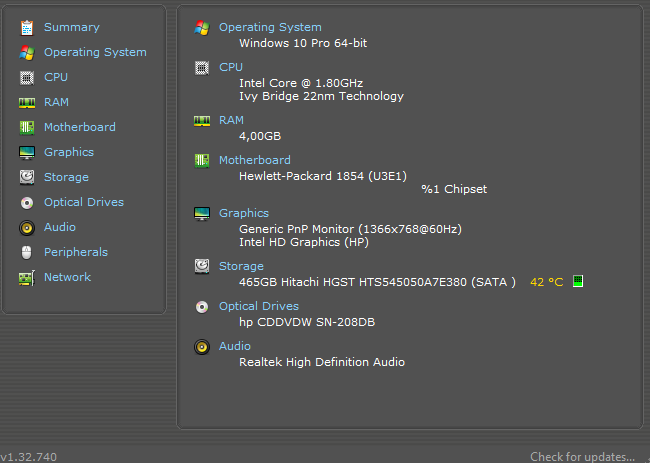Click Realtek High Definition Audio text
This screenshot has width=650, height=463.
322,362
